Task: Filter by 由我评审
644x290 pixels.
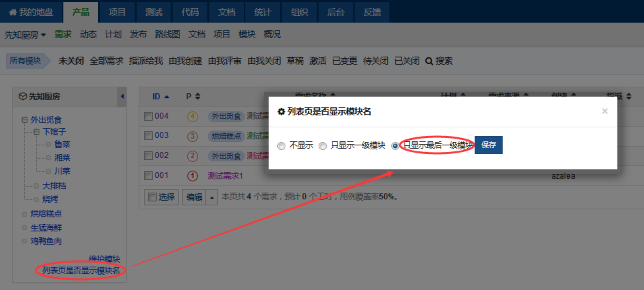Action: 225,61
